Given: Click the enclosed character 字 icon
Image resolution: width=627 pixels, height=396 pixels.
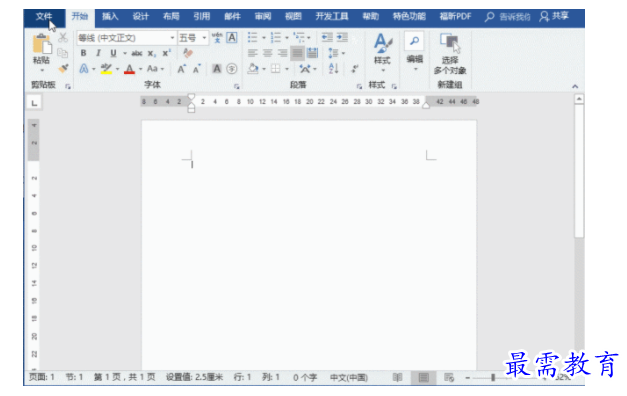Looking at the screenshot, I should [x=232, y=69].
